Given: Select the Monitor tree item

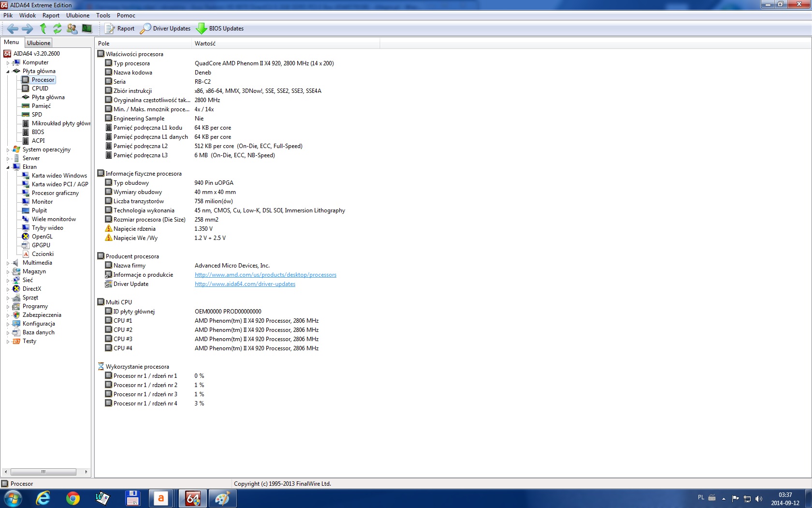Looking at the screenshot, I should point(42,202).
